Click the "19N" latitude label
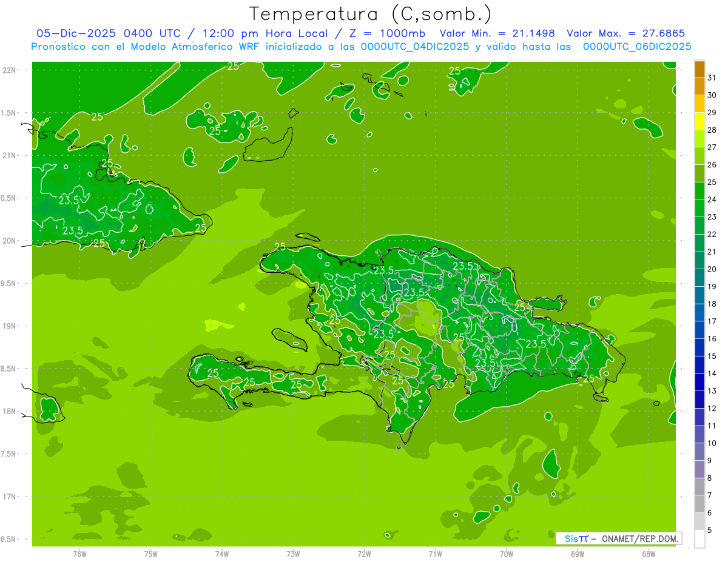This screenshot has height=562, width=728. [x=10, y=326]
